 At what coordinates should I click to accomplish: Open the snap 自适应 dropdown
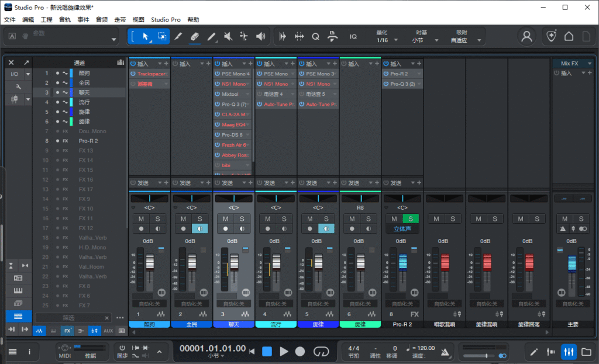pyautogui.click(x=479, y=40)
